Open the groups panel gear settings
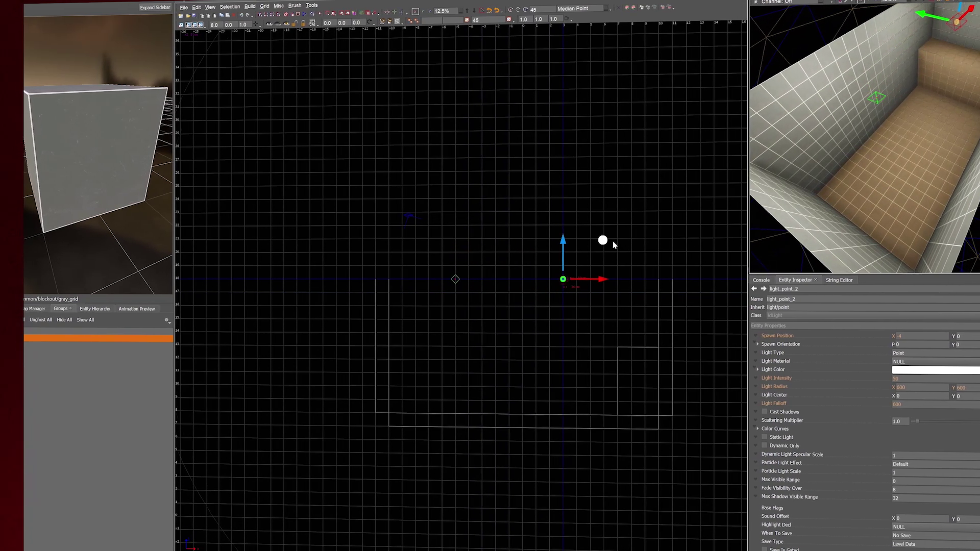The height and width of the screenshot is (551, 980). tap(166, 320)
